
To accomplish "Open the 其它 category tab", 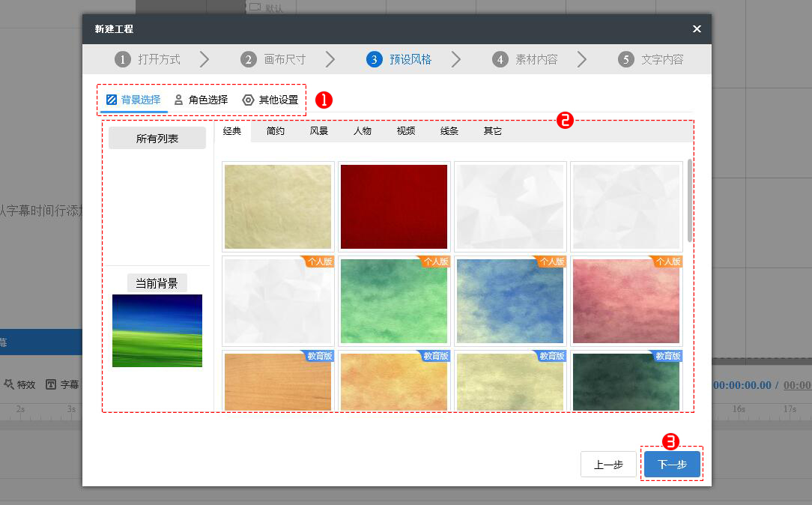I will coord(491,130).
